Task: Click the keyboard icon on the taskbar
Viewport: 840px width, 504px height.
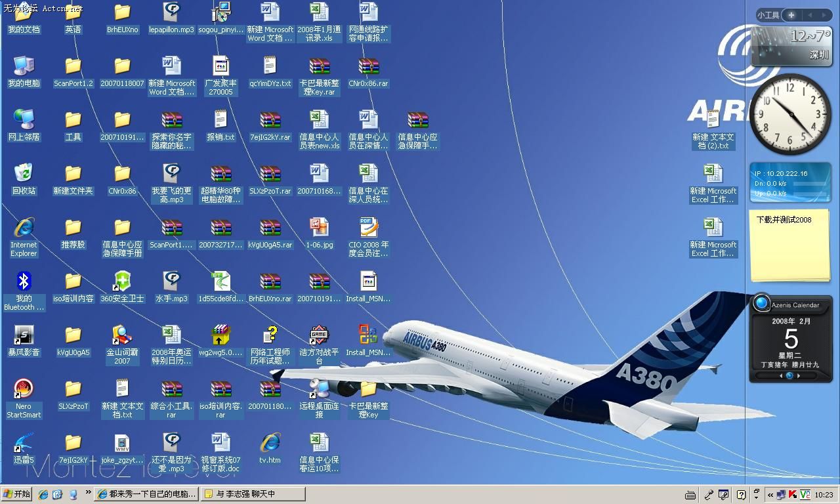Action: coord(690,495)
